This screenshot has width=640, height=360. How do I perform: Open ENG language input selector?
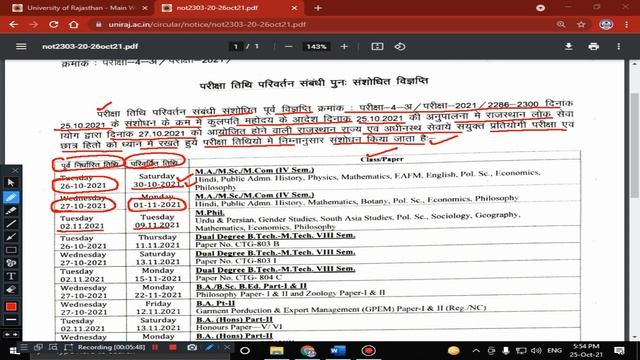[x=554, y=351]
